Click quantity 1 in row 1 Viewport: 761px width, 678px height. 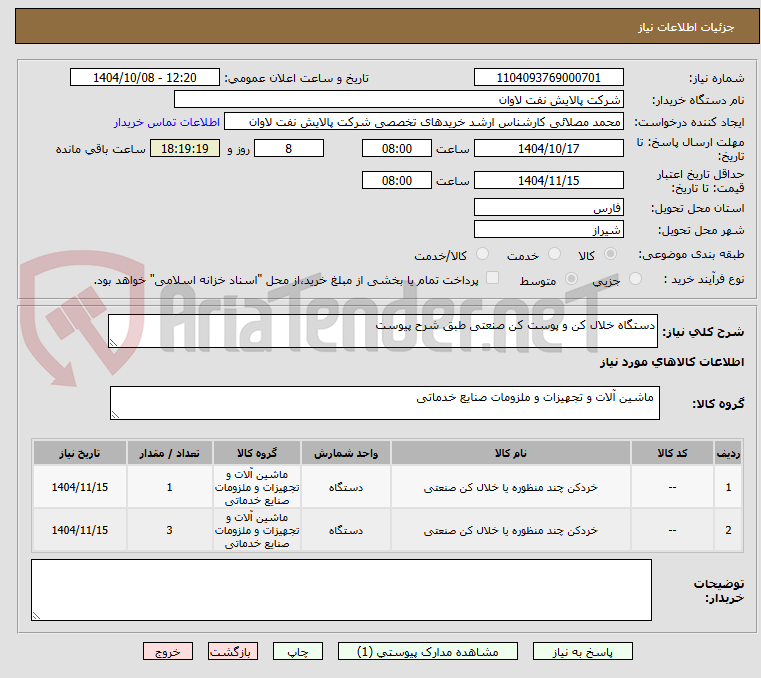[169, 487]
